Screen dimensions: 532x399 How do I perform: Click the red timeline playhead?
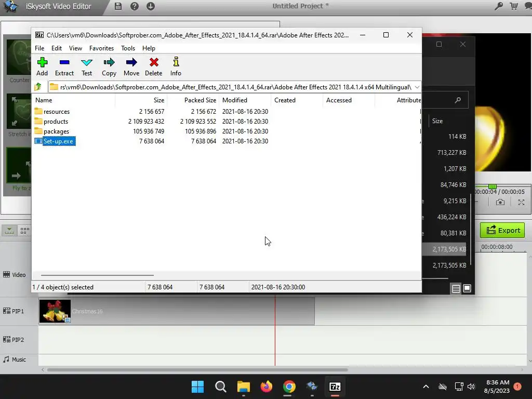(x=275, y=331)
